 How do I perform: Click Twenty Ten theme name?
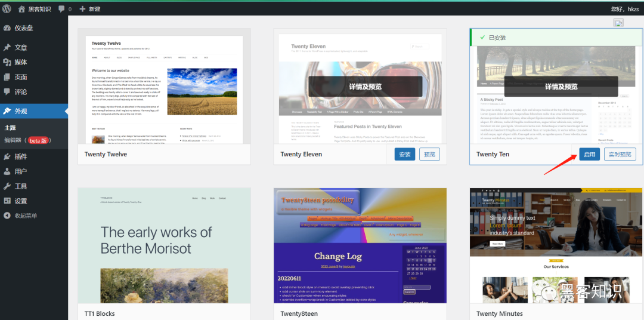(x=493, y=154)
